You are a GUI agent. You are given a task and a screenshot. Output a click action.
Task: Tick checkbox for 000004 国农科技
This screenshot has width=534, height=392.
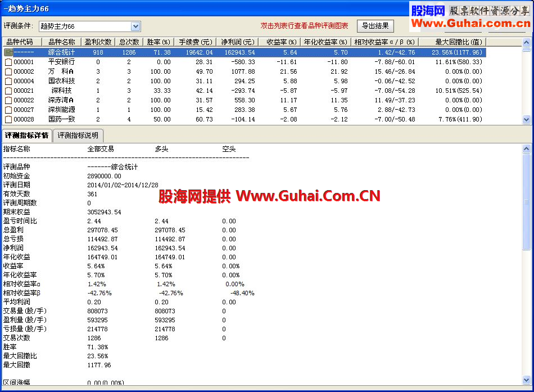point(8,81)
